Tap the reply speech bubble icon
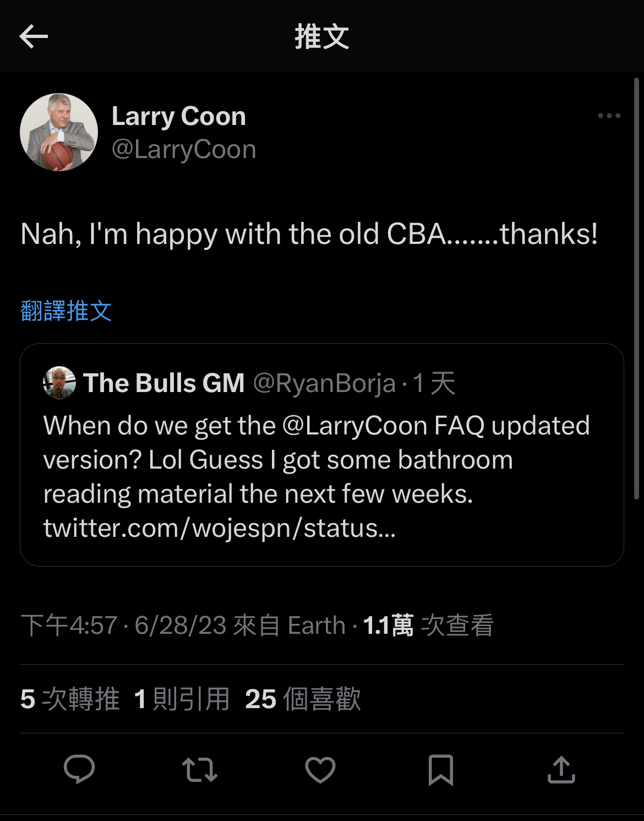Screen dimensions: 644x821 pos(79,769)
